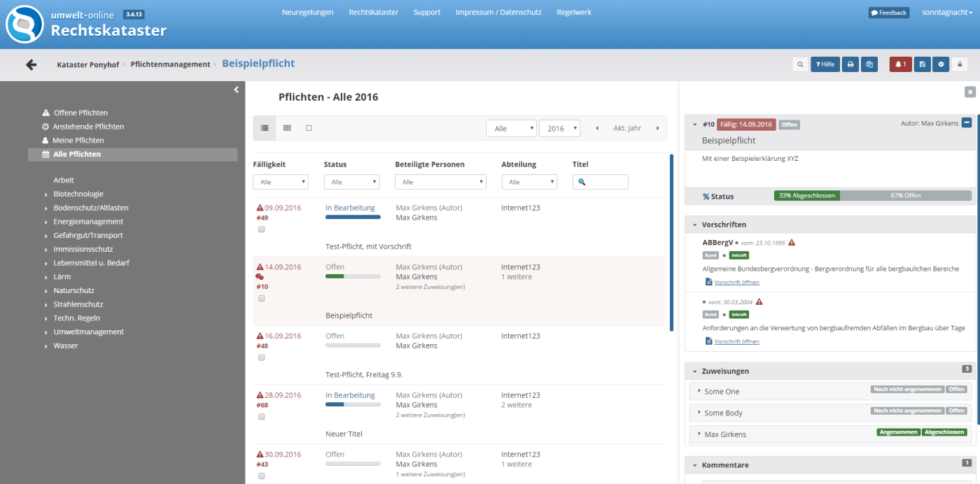Select Offene Pflichten in sidebar
980x484 pixels.
[x=80, y=113]
